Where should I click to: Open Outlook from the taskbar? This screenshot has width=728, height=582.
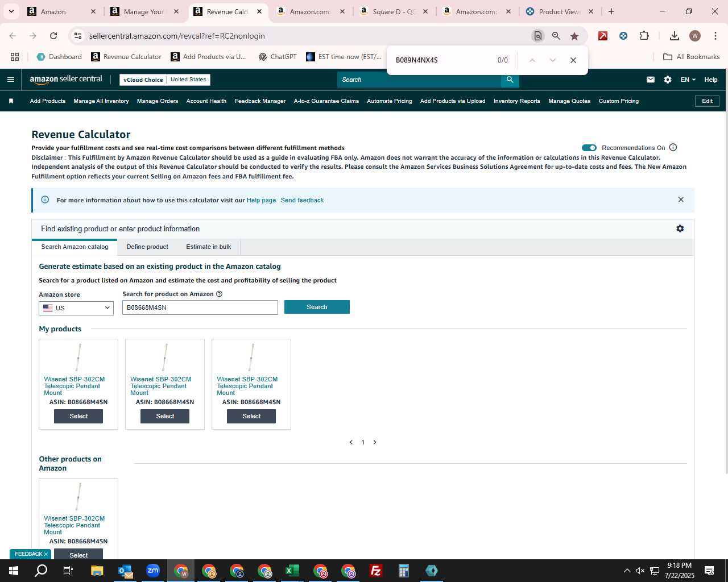(x=125, y=571)
